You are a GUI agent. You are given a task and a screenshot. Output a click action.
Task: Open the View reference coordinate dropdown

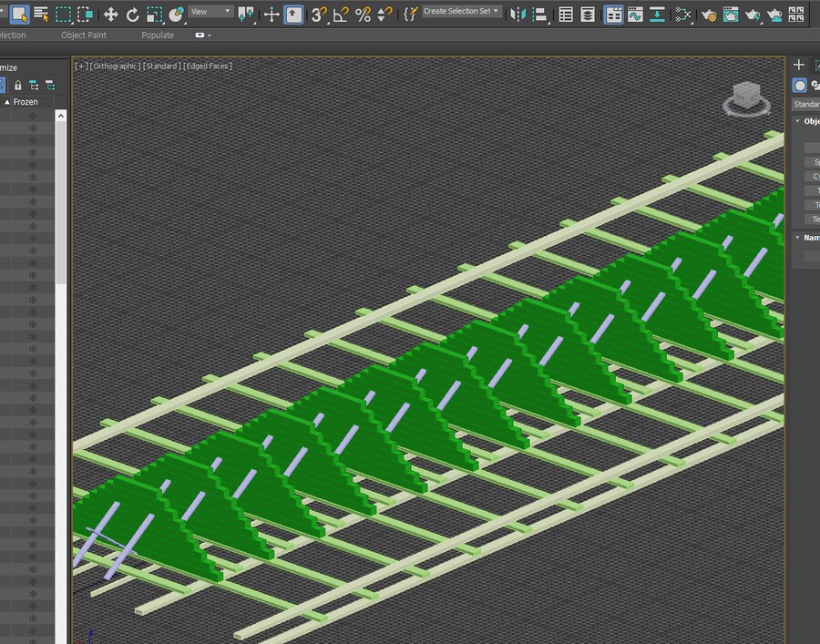[x=210, y=12]
